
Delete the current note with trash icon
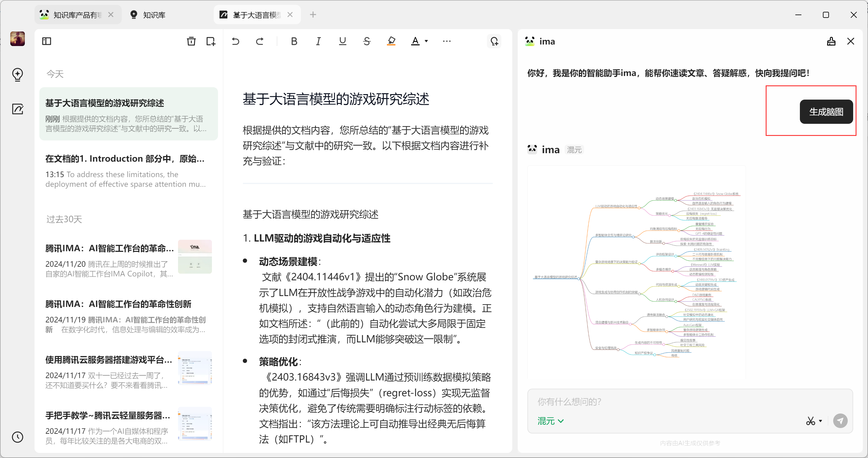tap(191, 41)
